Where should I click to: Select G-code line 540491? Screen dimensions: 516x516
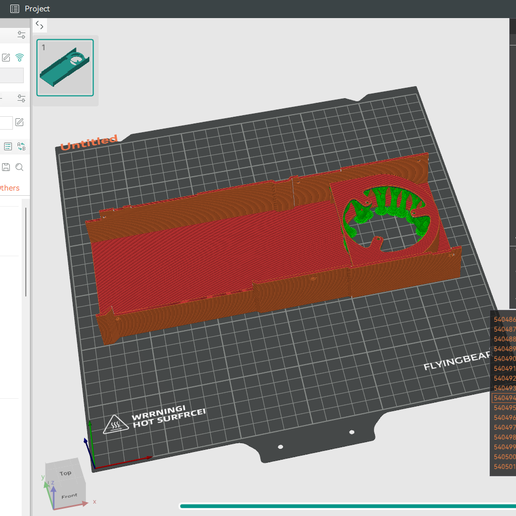pyautogui.click(x=504, y=369)
